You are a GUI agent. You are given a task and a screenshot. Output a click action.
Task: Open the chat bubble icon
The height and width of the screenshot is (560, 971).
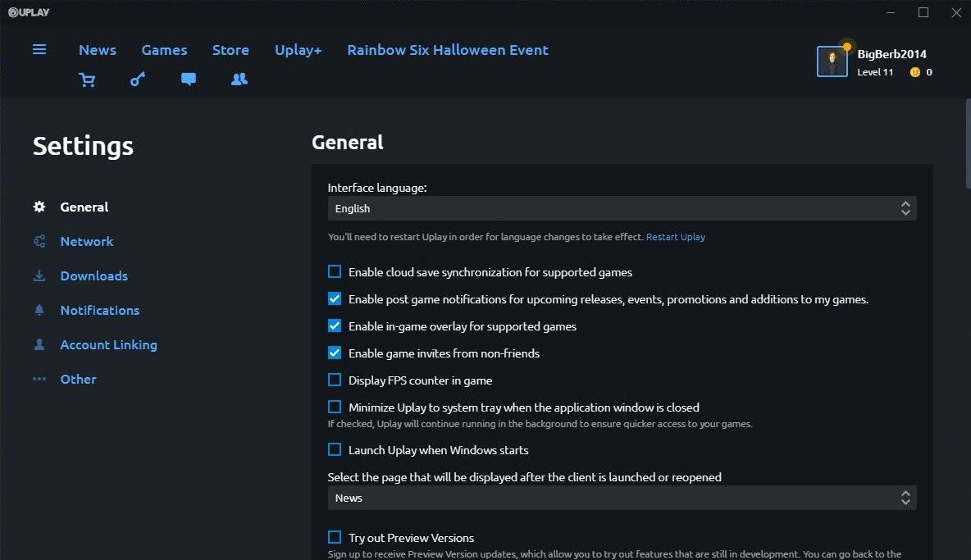coord(189,79)
